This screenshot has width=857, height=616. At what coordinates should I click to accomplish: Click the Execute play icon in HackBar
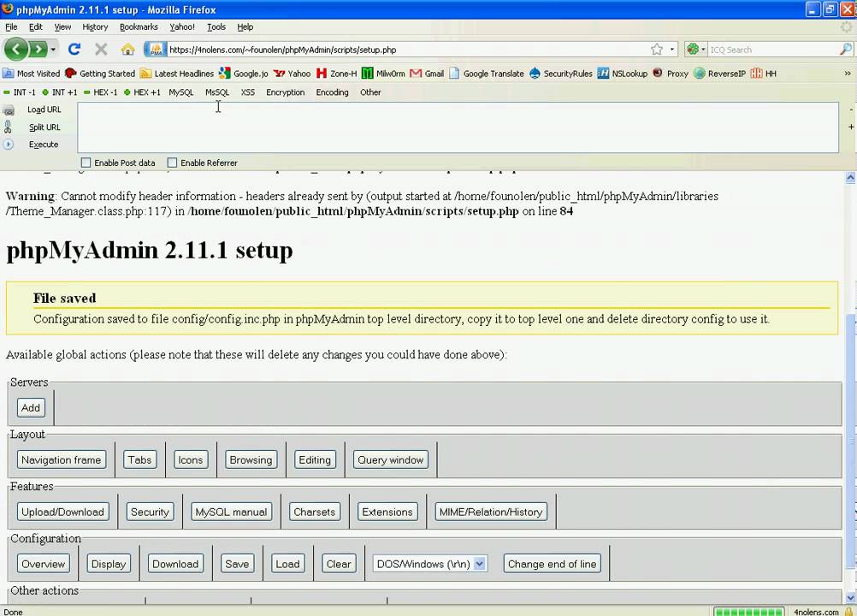[x=9, y=145]
